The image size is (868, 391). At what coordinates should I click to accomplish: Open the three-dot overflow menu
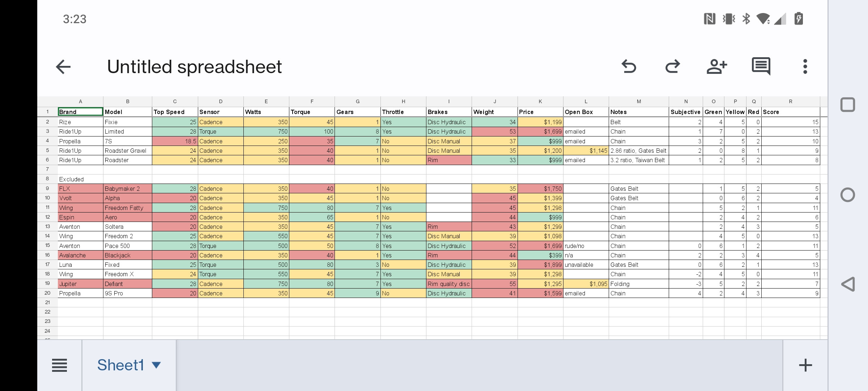click(x=805, y=67)
